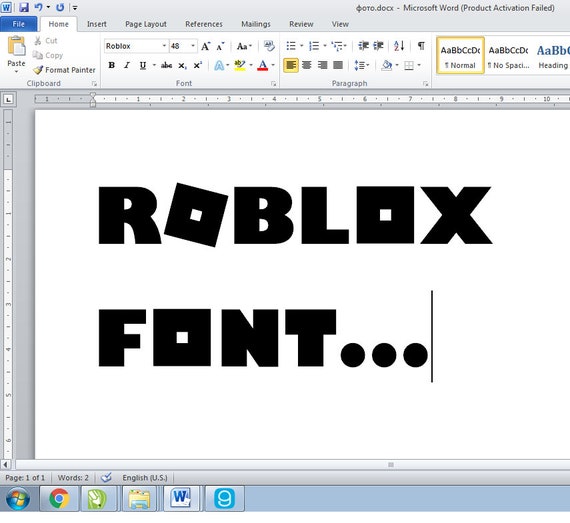
Task: Apply superscript formatting
Action: click(x=198, y=65)
